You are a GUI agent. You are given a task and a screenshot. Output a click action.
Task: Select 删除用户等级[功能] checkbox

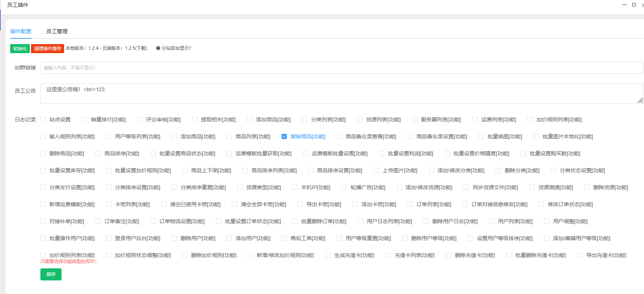pos(405,238)
